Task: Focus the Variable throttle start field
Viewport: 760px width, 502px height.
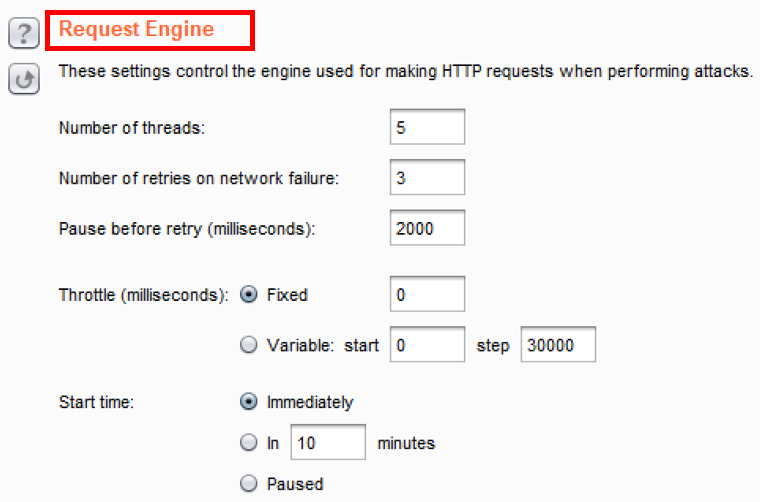Action: point(428,346)
